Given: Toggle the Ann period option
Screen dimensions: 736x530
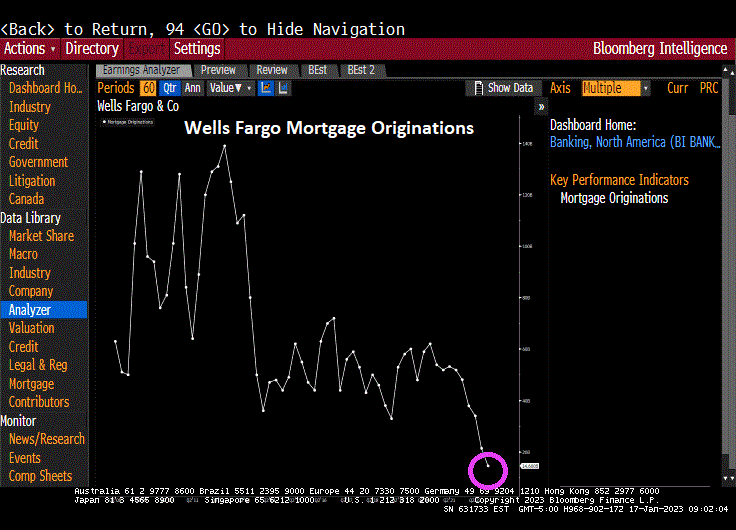Looking at the screenshot, I should [192, 88].
